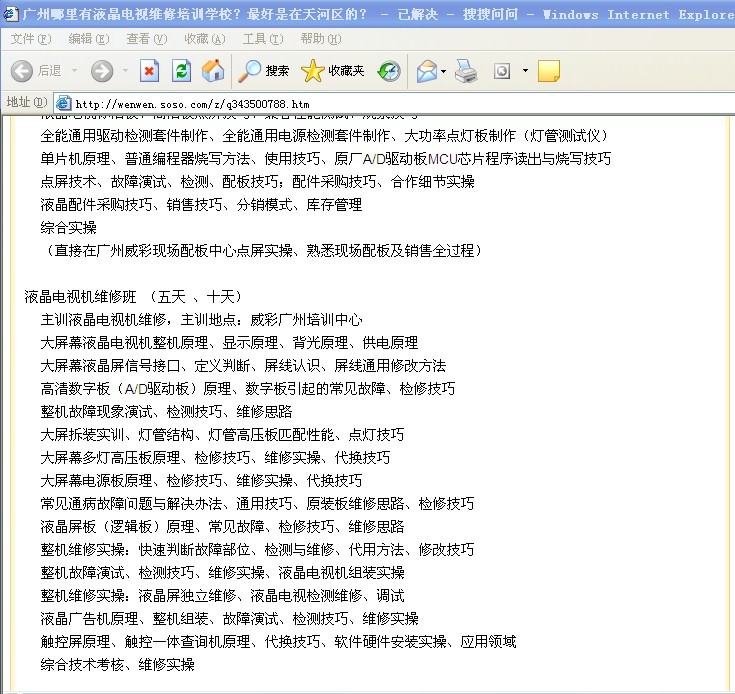Click the Forward arrow button
Screen dimensions: 735x694
(101, 71)
